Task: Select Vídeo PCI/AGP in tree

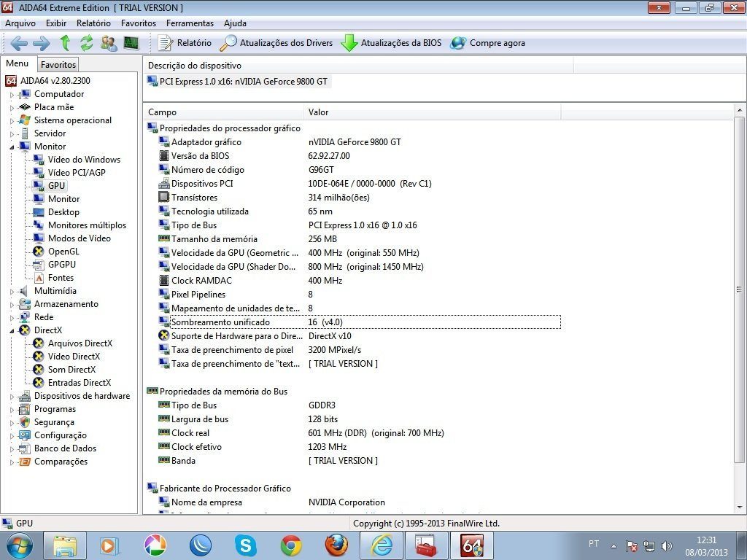Action: (x=76, y=172)
